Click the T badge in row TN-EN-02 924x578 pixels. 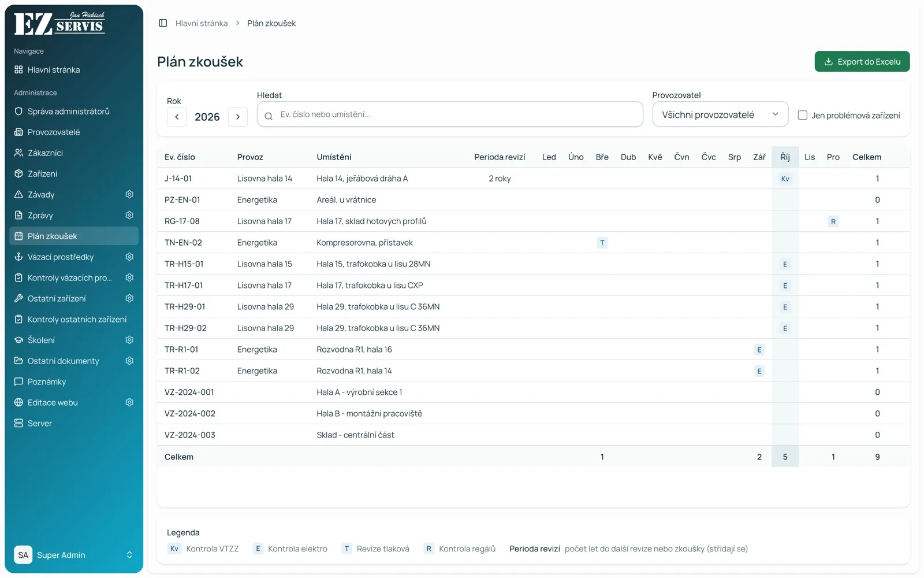(x=602, y=243)
